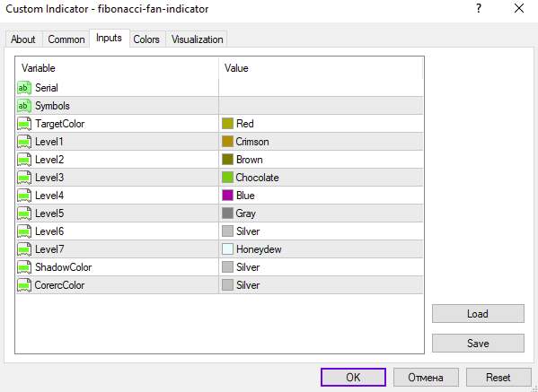This screenshot has width=538, height=392.
Task: Open the Level2 Brown value dropdown
Action: point(321,160)
